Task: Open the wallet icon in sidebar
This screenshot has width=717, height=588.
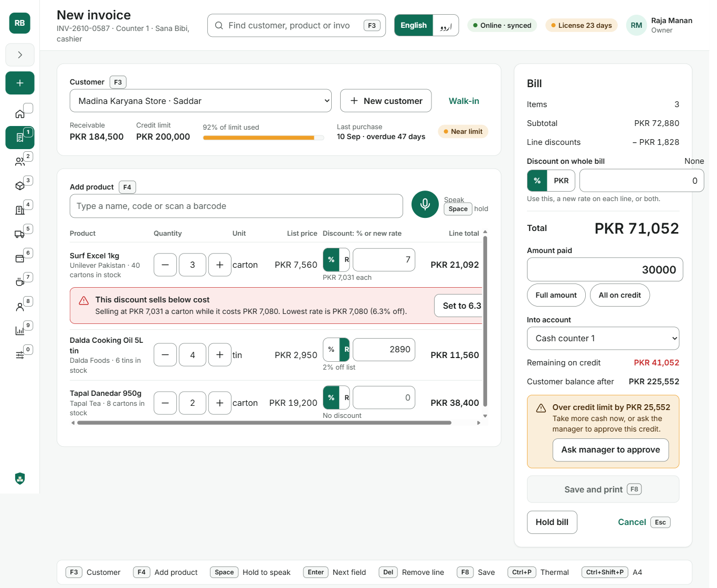Action: (x=20, y=258)
